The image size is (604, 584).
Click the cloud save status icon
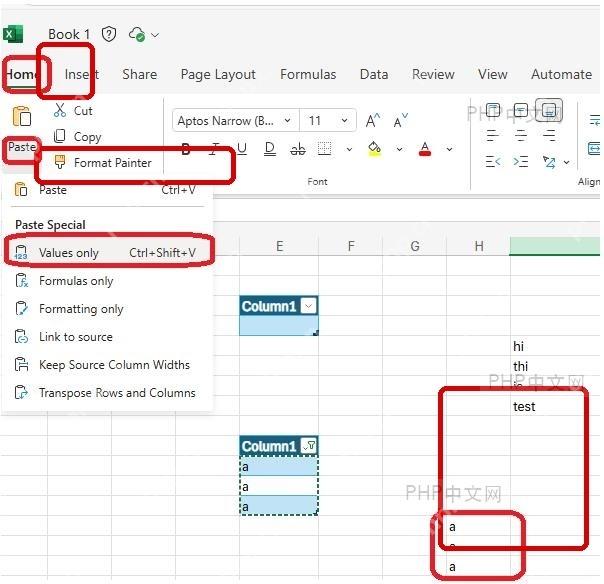coord(137,34)
